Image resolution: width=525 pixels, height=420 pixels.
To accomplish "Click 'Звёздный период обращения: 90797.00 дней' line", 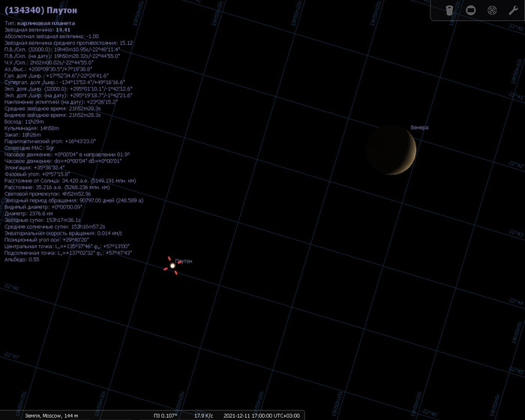I will click(74, 200).
